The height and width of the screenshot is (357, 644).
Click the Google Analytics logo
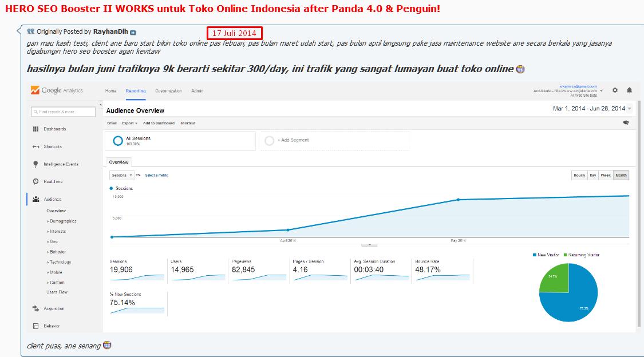57,90
